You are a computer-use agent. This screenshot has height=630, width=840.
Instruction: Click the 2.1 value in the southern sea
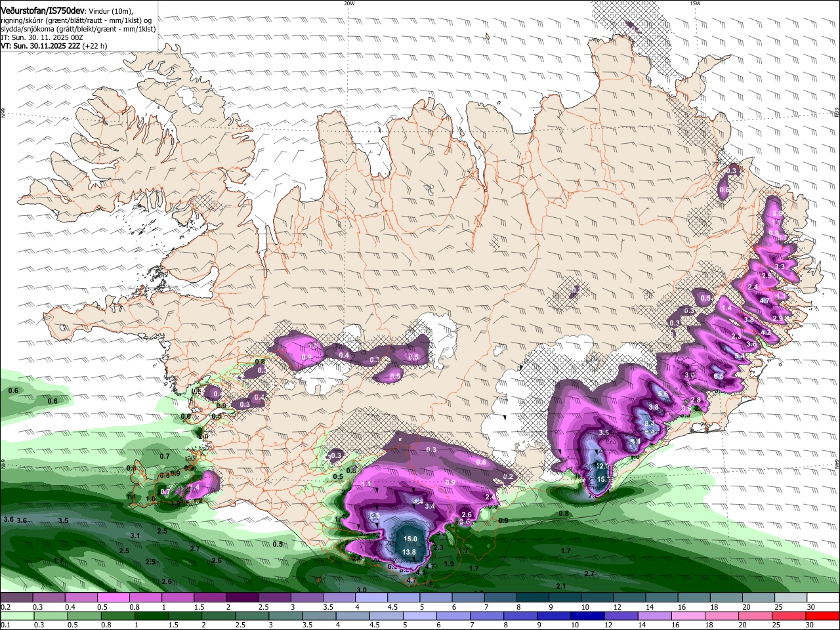click(561, 586)
